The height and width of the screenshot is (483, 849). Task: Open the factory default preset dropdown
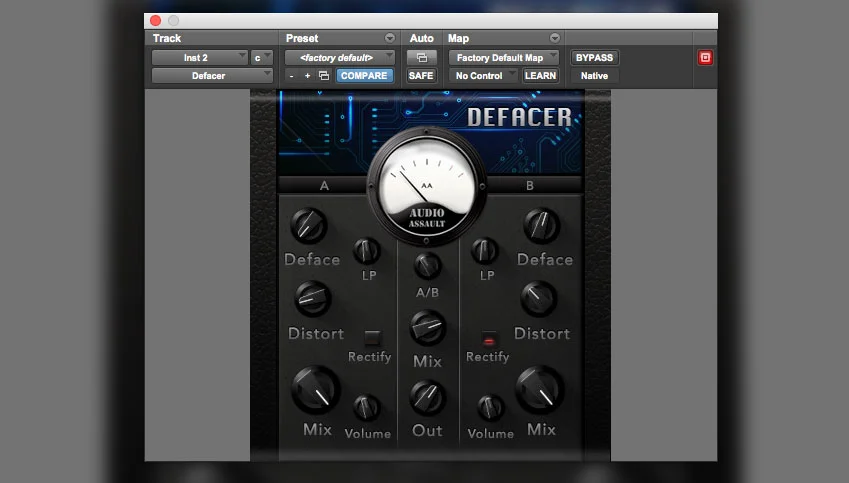pos(339,57)
